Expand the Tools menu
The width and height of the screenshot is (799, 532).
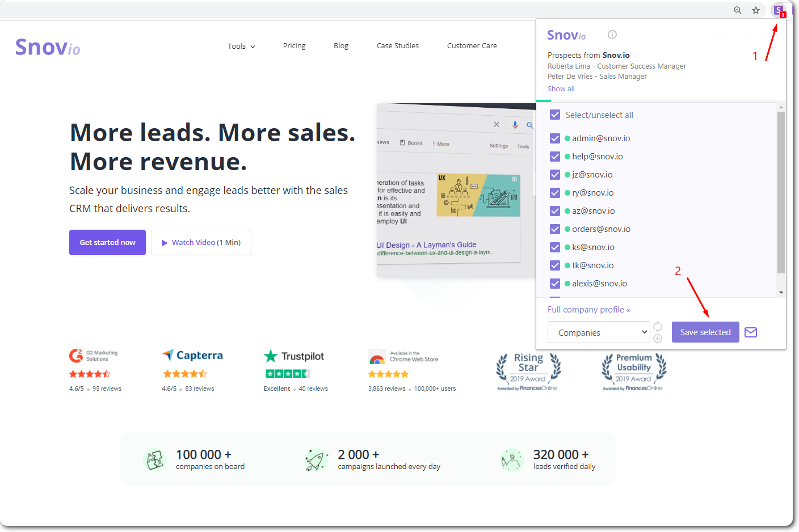pos(241,47)
